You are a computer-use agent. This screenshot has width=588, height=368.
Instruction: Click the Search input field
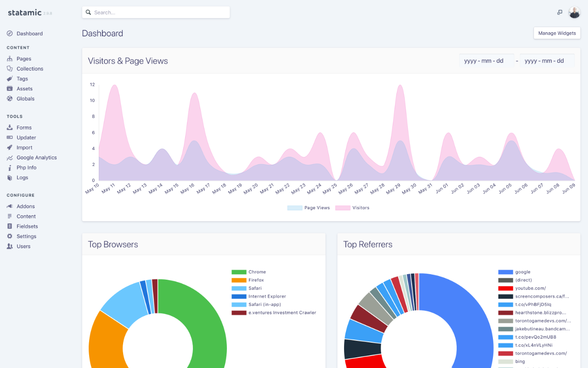click(156, 12)
